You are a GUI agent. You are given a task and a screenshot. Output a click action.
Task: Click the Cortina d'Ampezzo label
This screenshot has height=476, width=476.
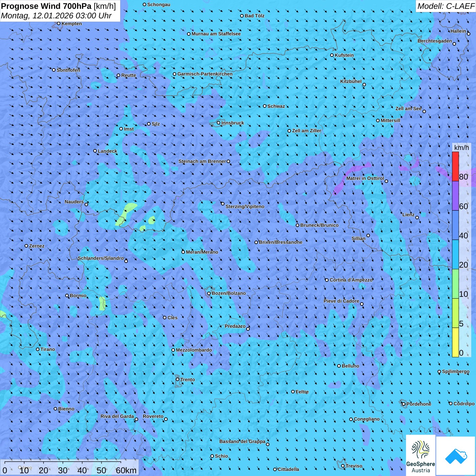(x=351, y=280)
